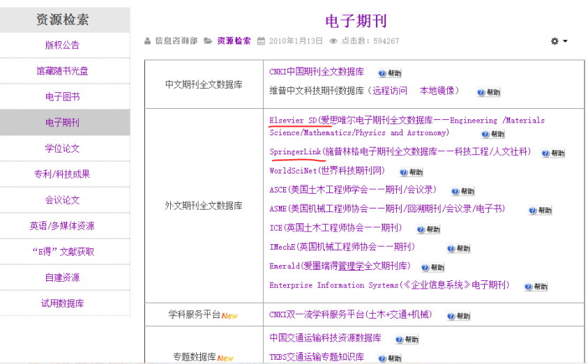Open 试用数据库 in the sidebar
The image size is (588, 364).
pos(62,303)
